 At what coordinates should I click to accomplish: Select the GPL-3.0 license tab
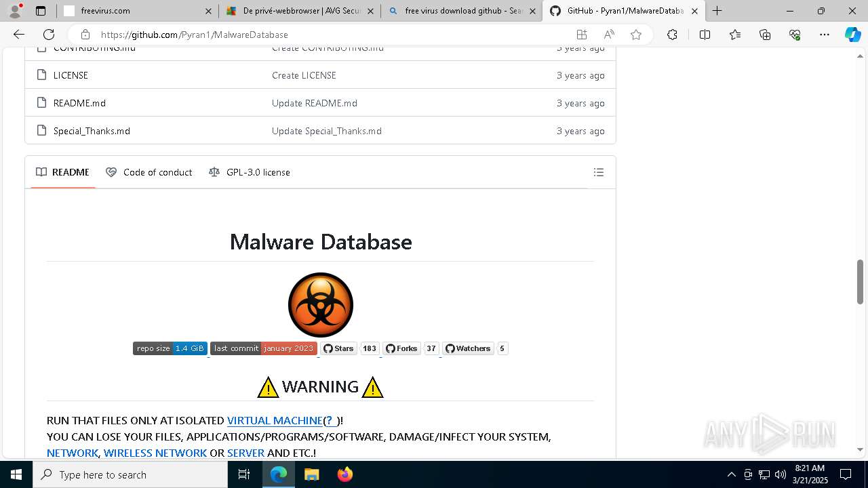pos(250,172)
